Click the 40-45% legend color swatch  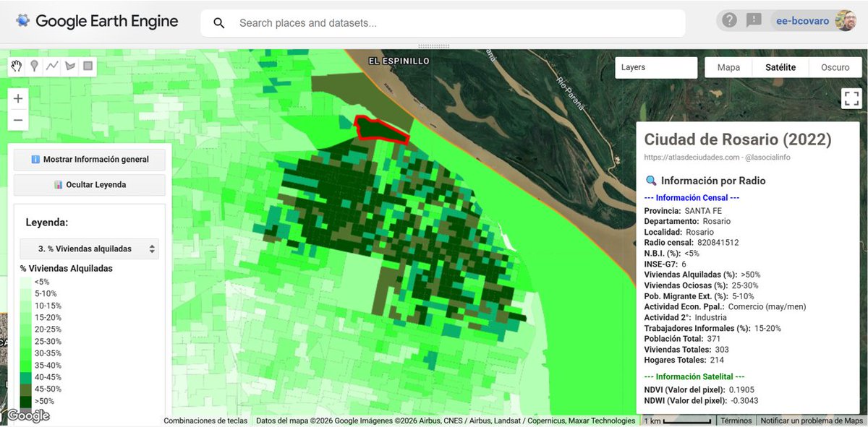point(25,377)
